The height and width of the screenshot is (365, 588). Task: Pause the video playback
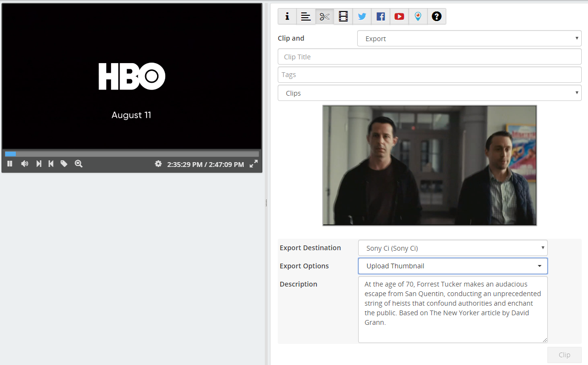(10, 164)
